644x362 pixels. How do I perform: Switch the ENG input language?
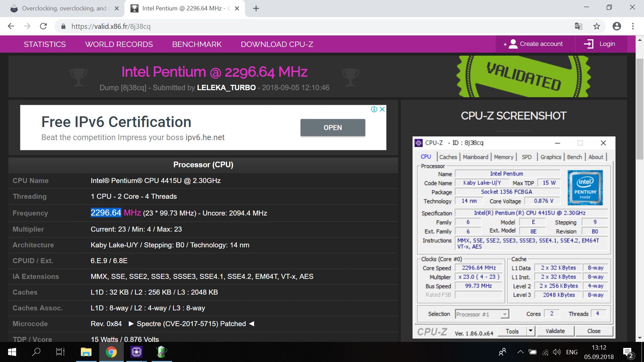pyautogui.click(x=572, y=352)
